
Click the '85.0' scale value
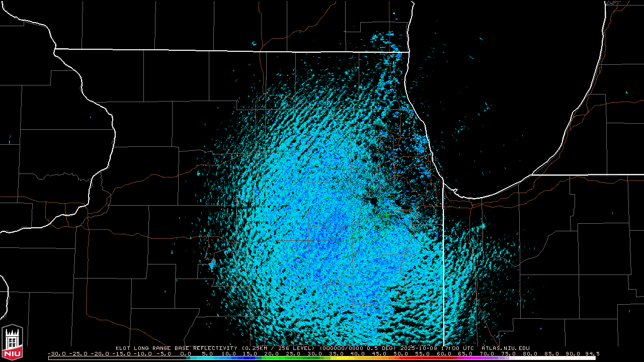pyautogui.click(x=553, y=353)
